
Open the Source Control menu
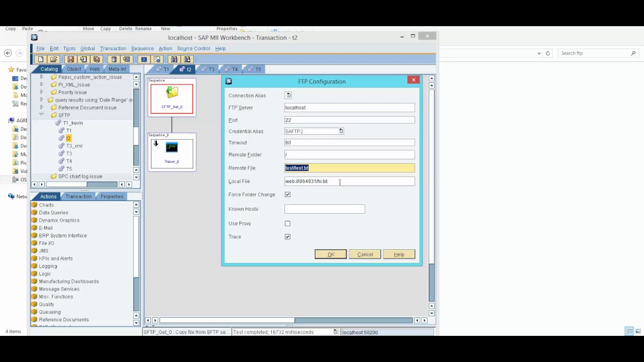[193, 48]
